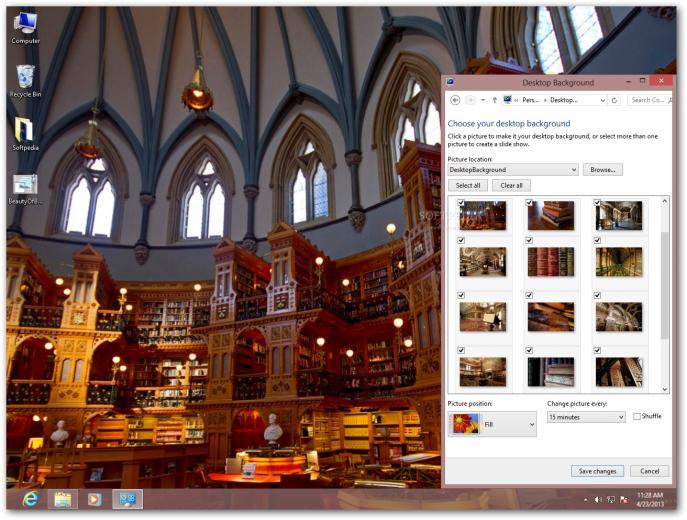Open the Computer desktop icon
The image size is (687, 520).
25,28
